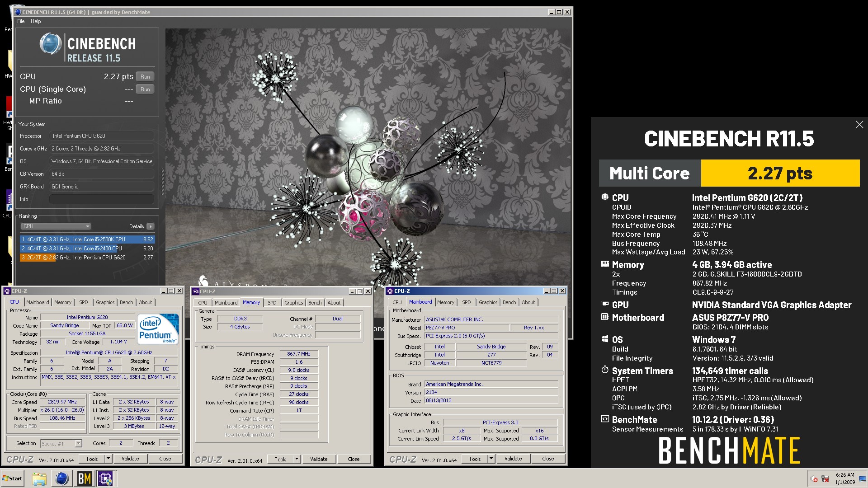Click the System Timers stopwatch icon
This screenshot has width=868, height=488.
coord(605,370)
